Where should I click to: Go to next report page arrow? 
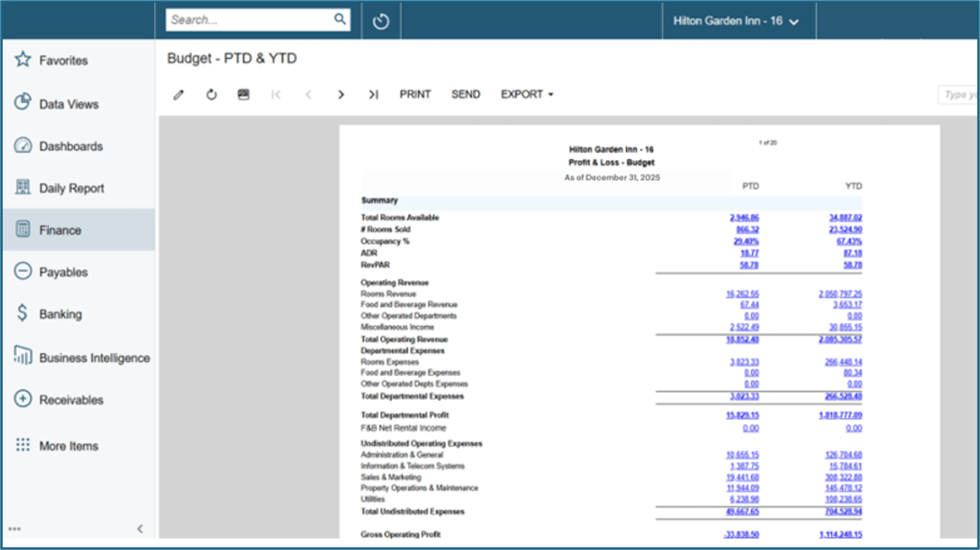tap(341, 94)
